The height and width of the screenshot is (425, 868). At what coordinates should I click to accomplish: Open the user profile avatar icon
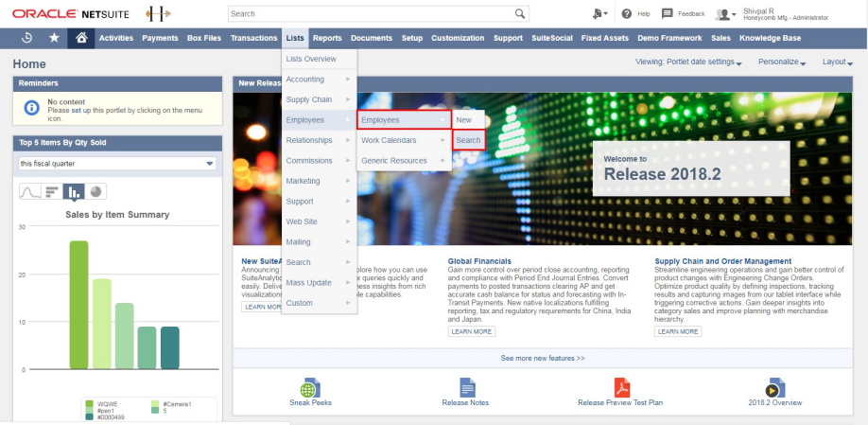point(725,14)
